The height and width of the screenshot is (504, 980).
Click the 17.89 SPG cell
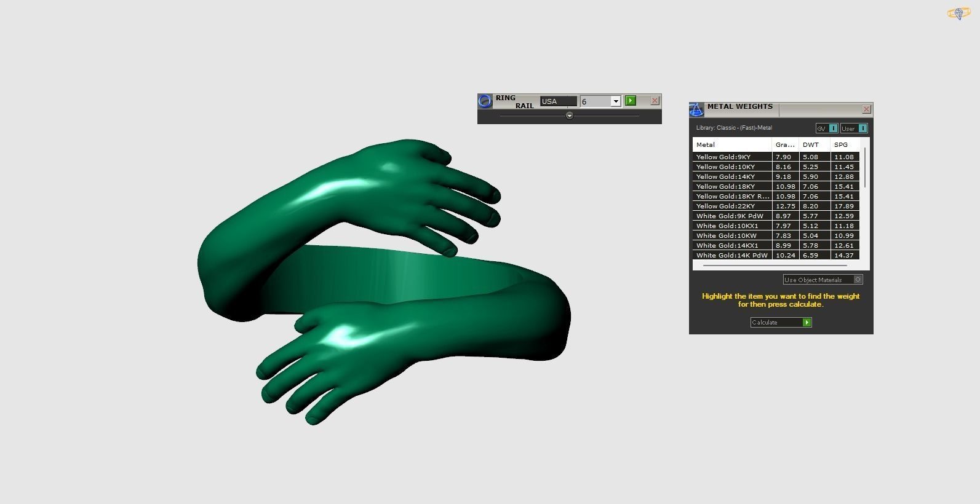point(845,206)
